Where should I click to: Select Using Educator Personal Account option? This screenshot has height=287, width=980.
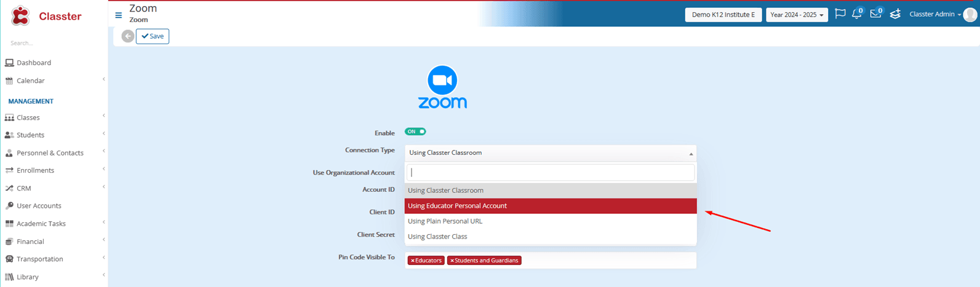[551, 206]
